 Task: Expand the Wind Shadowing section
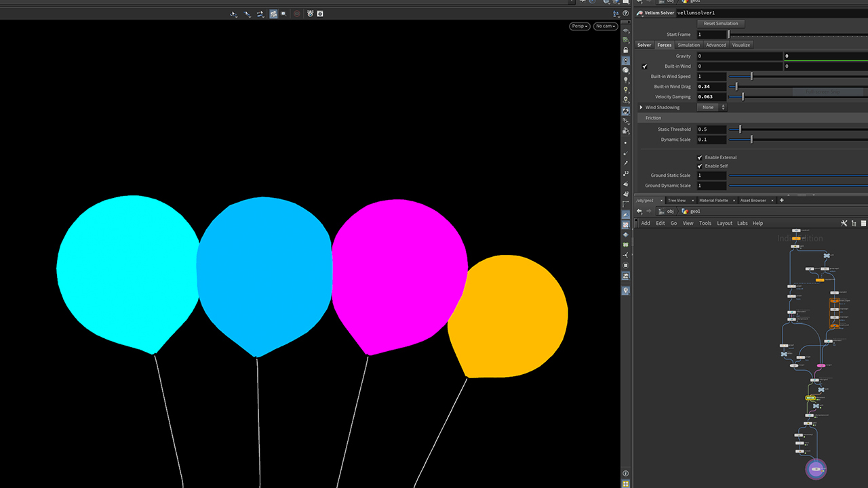641,107
